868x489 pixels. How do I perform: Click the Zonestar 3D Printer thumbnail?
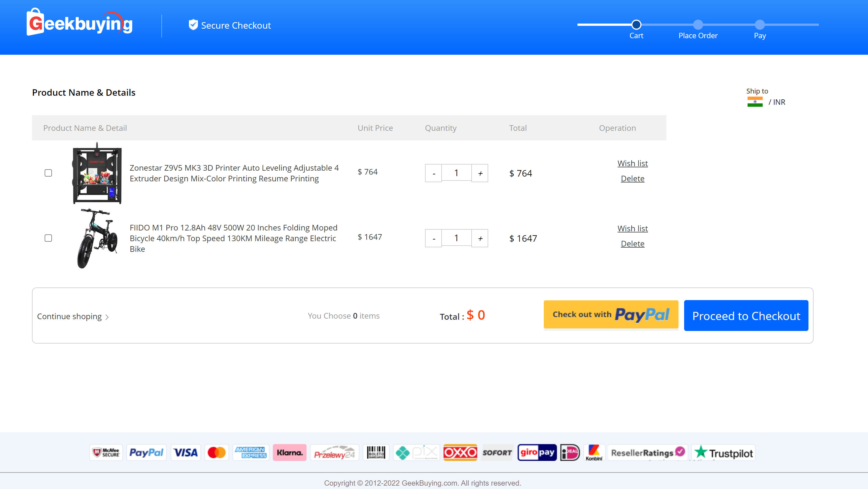(97, 173)
